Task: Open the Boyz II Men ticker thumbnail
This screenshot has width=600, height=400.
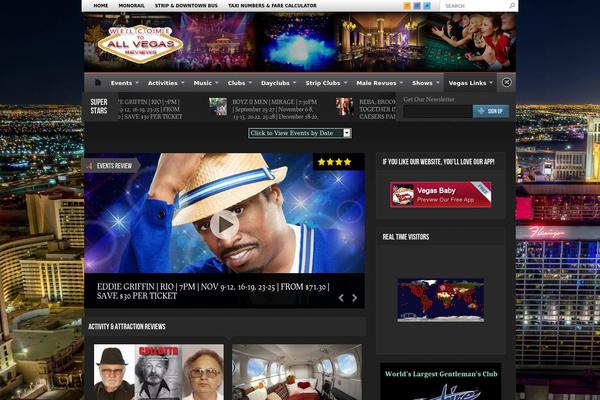Action: point(218,107)
